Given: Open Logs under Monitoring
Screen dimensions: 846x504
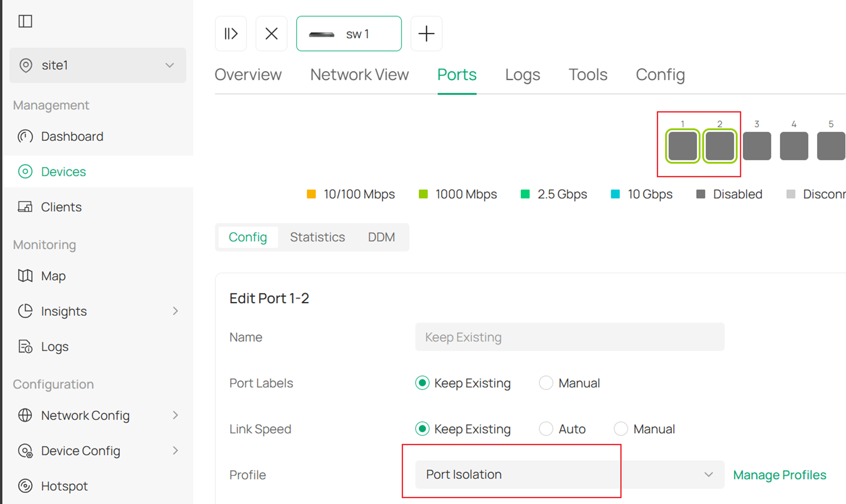Looking at the screenshot, I should point(54,346).
